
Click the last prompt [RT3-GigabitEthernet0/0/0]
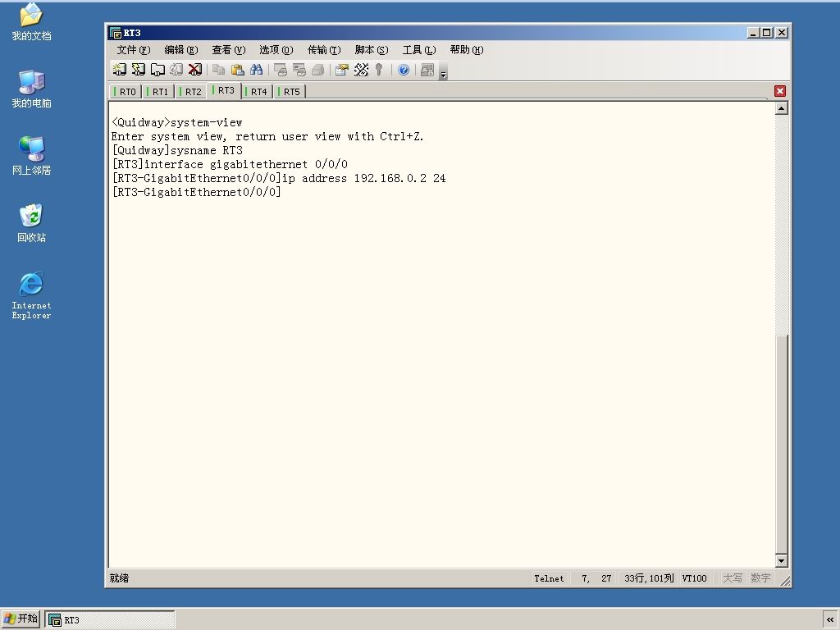(x=196, y=192)
